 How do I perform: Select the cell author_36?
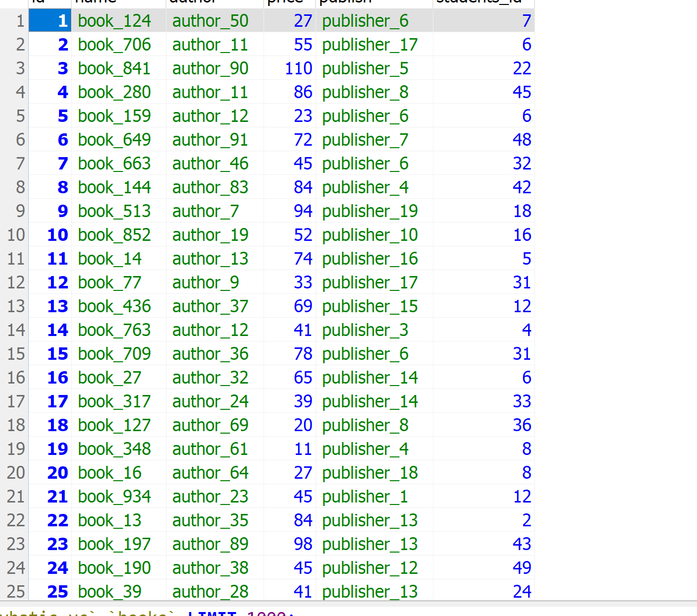click(x=214, y=353)
